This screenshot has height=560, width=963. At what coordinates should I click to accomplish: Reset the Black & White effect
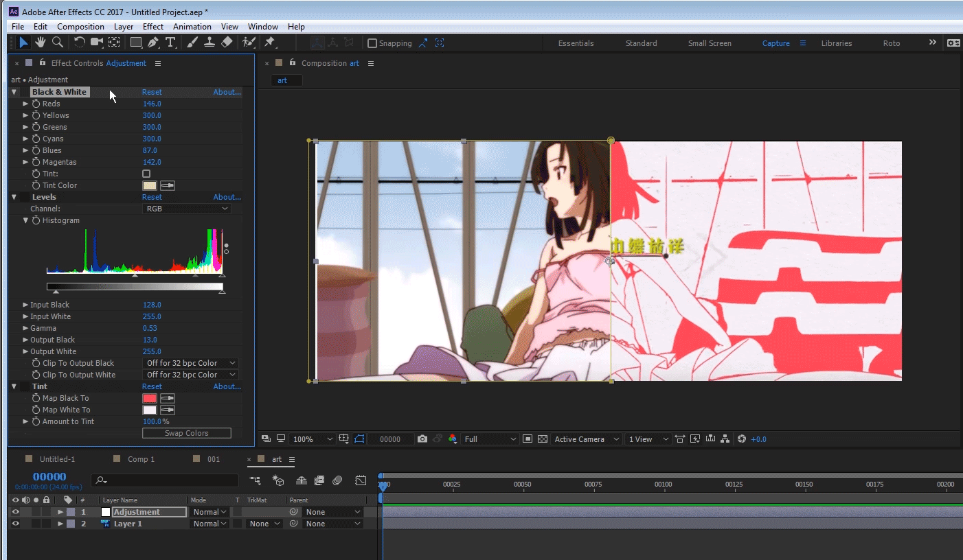point(152,92)
